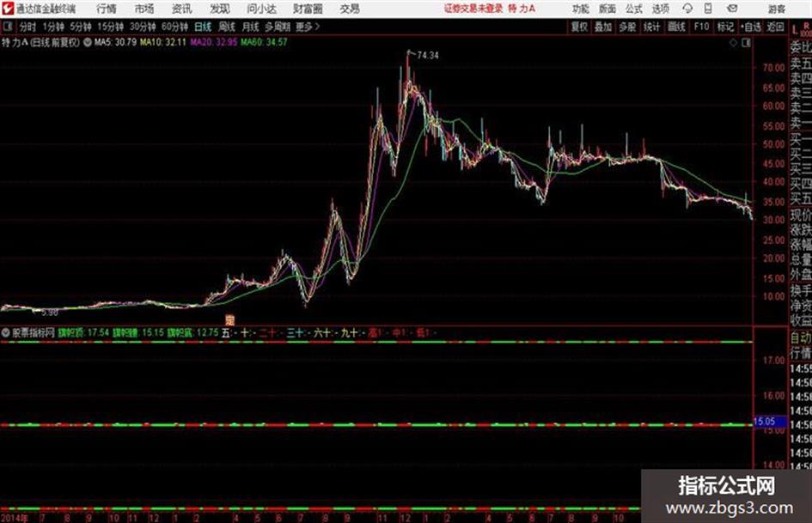Viewport: 812px width, 523px height.
Task: Click the 返回 back button
Action: [x=776, y=27]
